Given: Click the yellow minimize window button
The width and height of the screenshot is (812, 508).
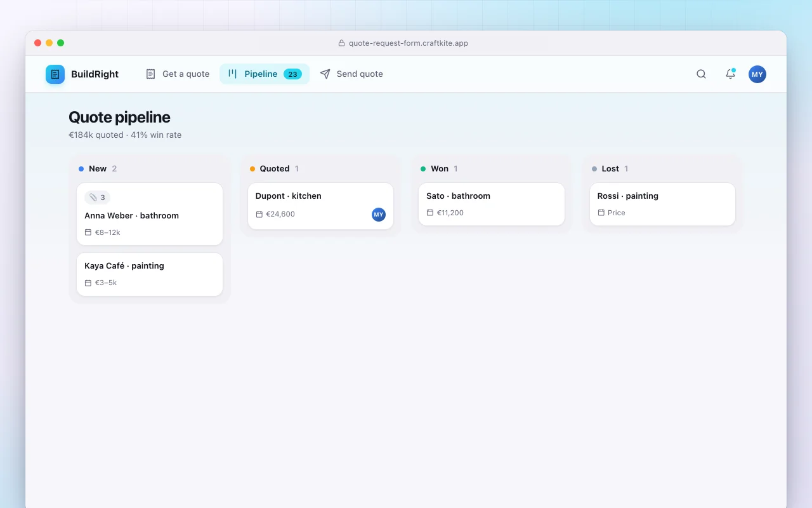Looking at the screenshot, I should (x=49, y=43).
